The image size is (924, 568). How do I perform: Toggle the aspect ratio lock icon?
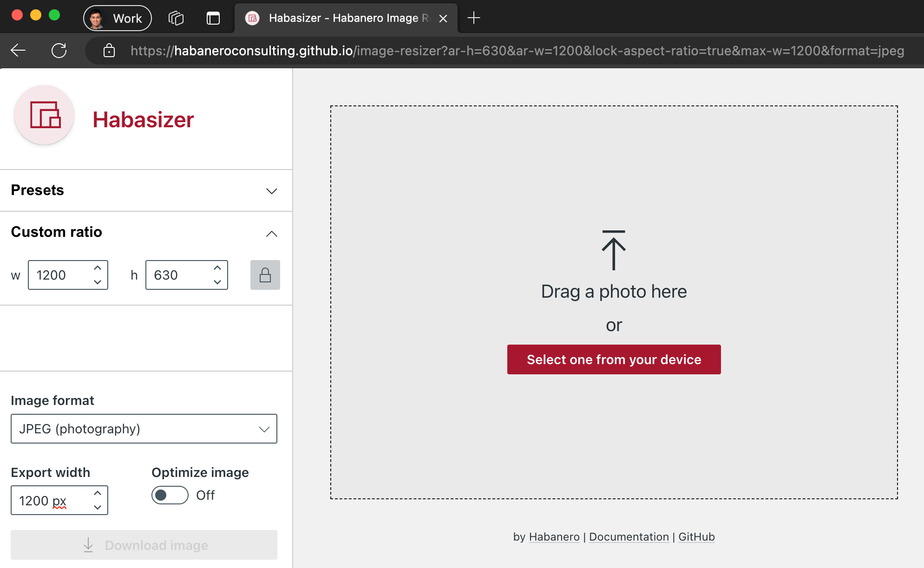[265, 275]
